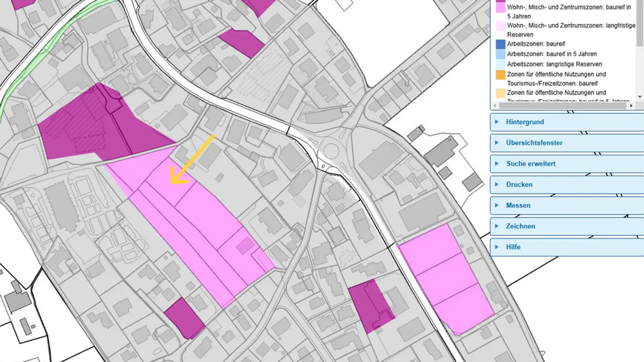Click the legend vertical scrollbar thumb
The height and width of the screenshot is (362, 644).
tap(640, 22)
